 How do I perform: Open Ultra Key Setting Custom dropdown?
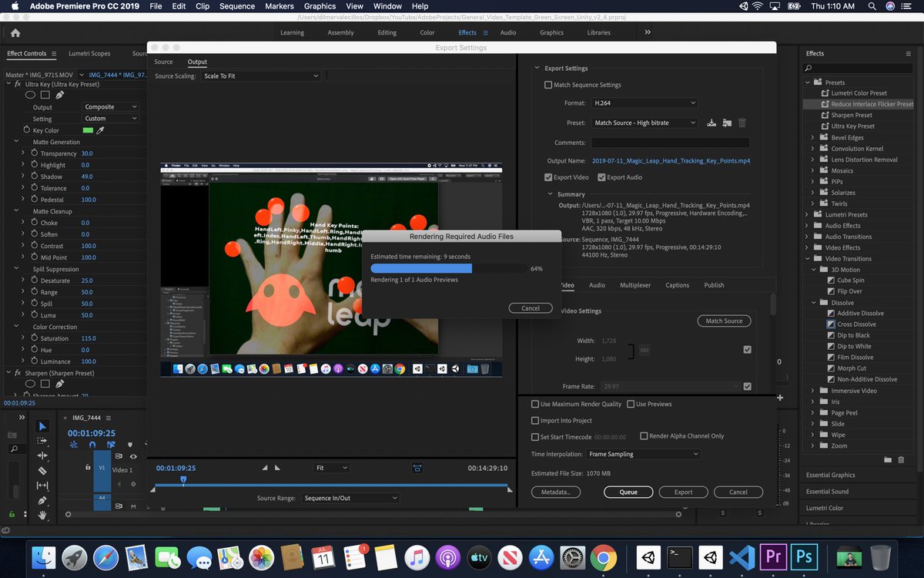pyautogui.click(x=111, y=119)
